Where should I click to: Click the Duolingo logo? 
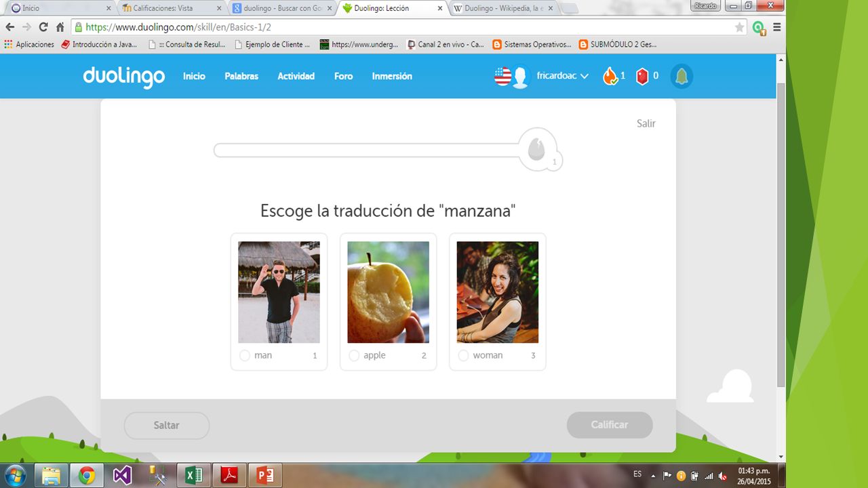pos(123,77)
